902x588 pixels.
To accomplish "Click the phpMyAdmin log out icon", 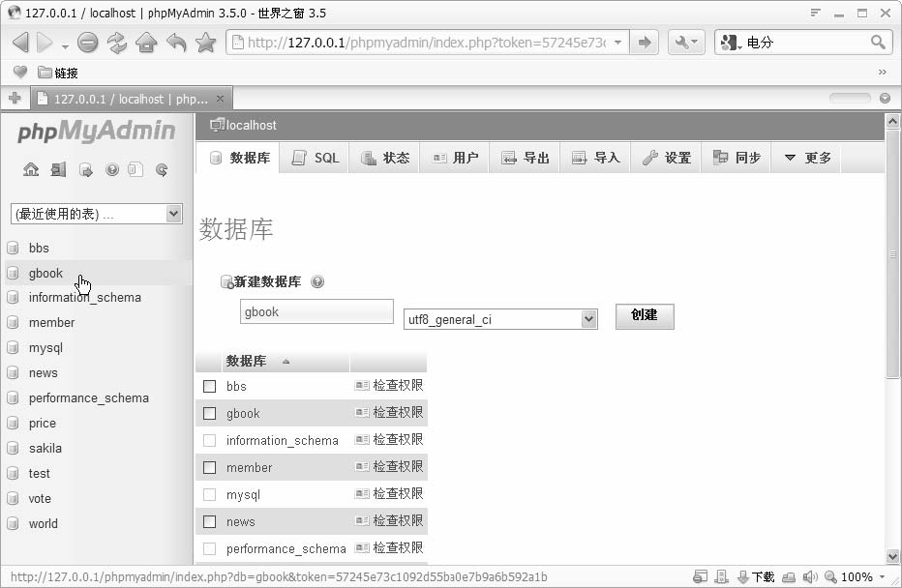I will tap(58, 169).
